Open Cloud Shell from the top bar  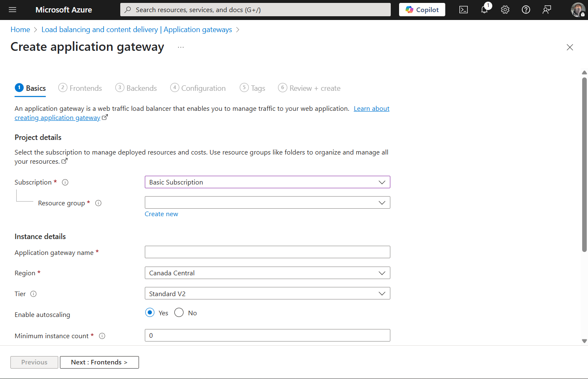tap(464, 10)
